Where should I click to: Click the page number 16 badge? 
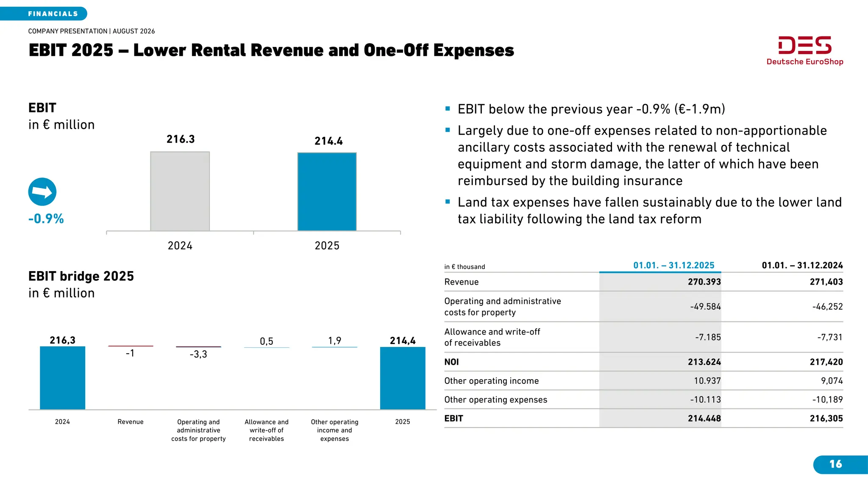(840, 464)
